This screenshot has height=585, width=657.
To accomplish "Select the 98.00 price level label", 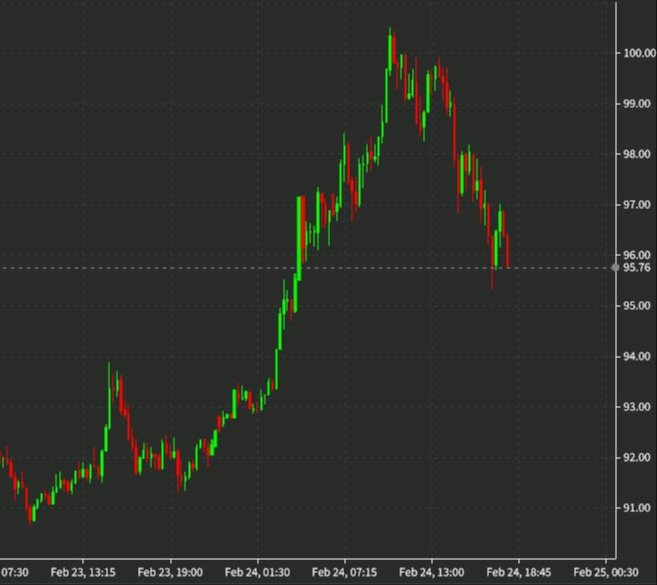I will tap(636, 155).
